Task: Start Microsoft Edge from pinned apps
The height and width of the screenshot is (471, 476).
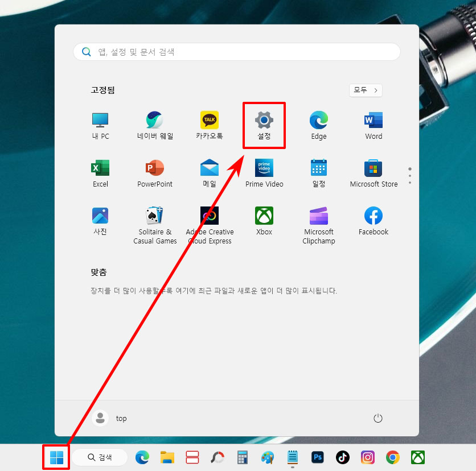Action: (318, 119)
